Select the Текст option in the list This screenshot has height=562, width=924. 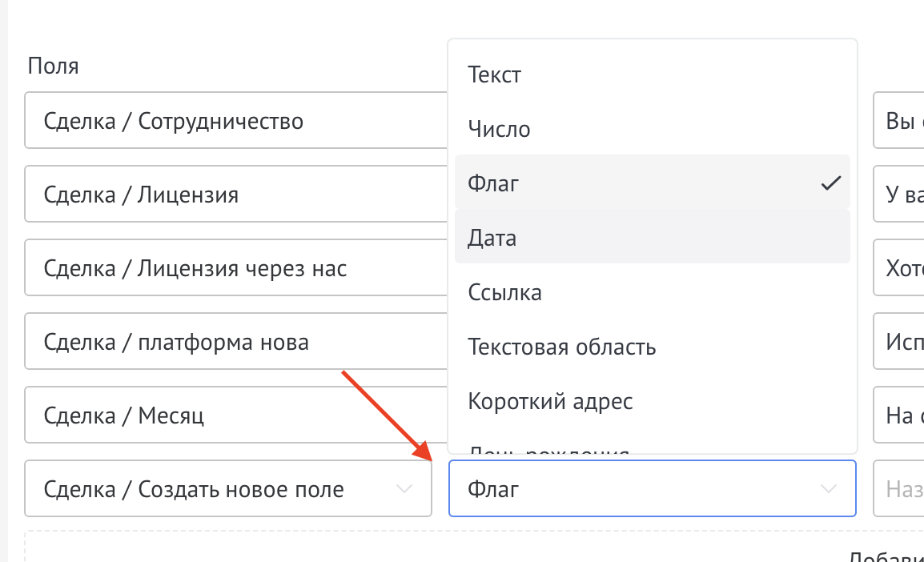click(x=494, y=74)
